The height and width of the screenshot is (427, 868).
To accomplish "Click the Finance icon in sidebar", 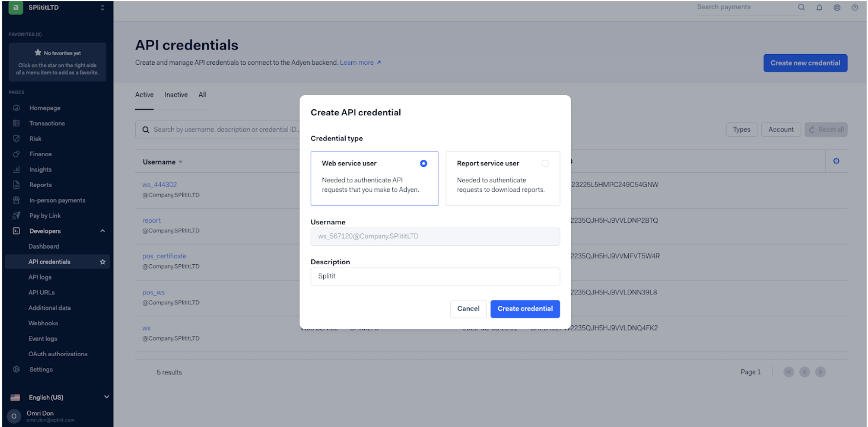I will pyautogui.click(x=16, y=154).
